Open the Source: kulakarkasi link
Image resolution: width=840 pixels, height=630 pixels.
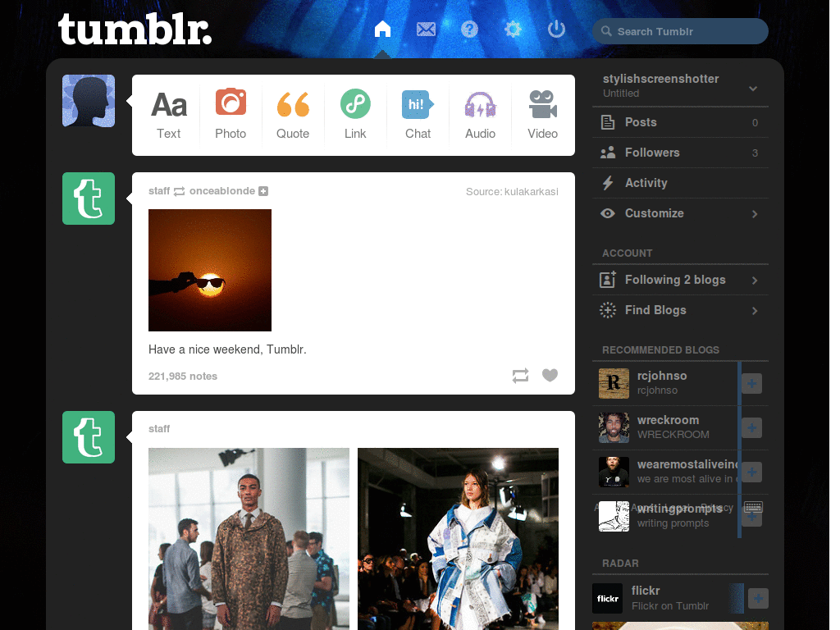tap(512, 192)
